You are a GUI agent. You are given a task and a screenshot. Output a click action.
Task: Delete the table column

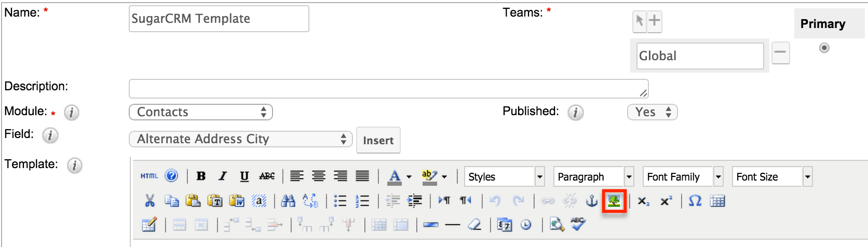[349, 225]
